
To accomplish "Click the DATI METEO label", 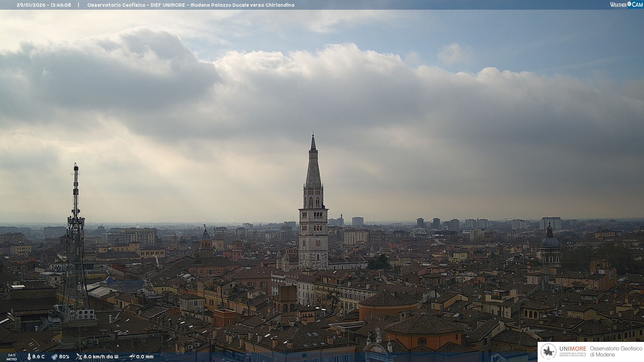I will [x=12, y=357].
